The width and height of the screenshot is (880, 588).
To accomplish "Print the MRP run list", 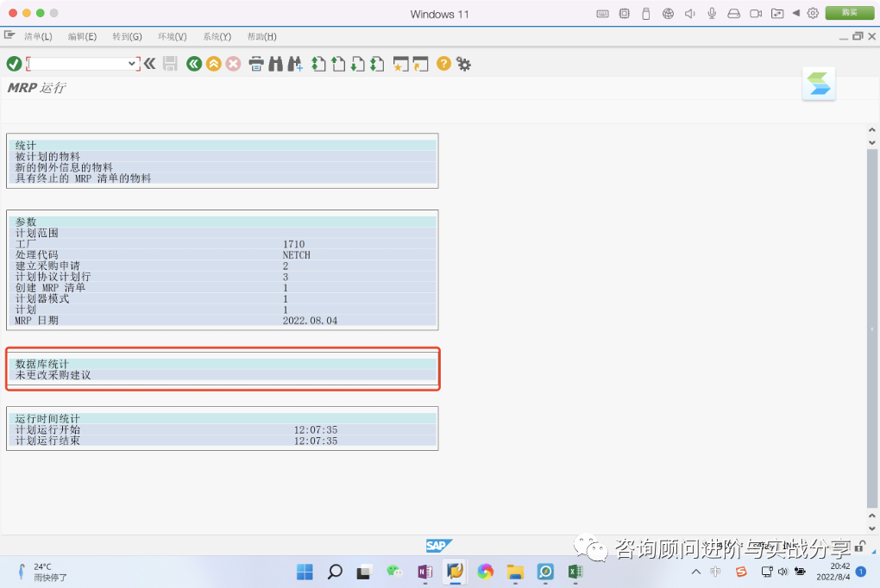I will tap(256, 64).
